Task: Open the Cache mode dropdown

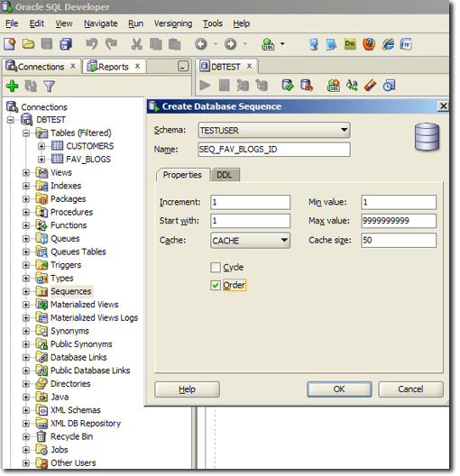Action: coord(284,240)
